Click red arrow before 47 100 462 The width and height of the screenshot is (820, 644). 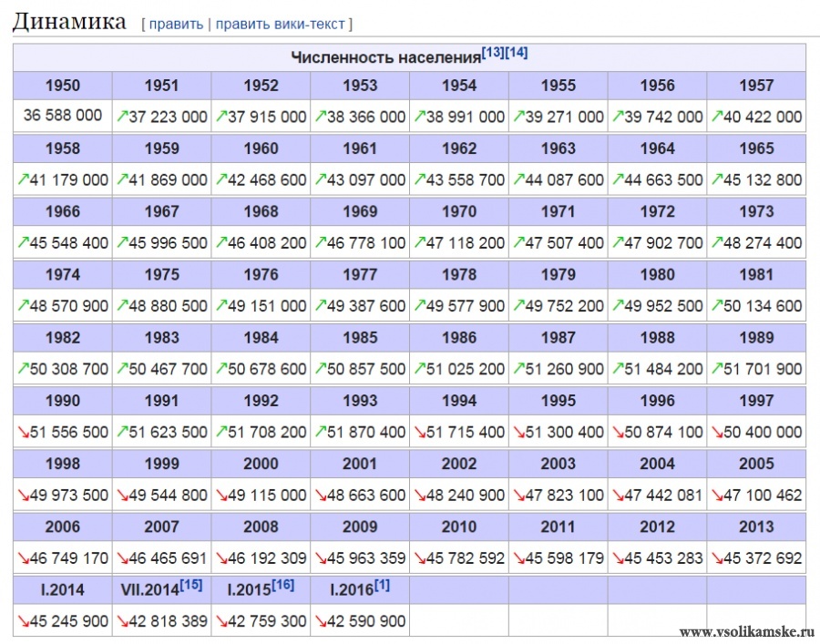(x=717, y=495)
